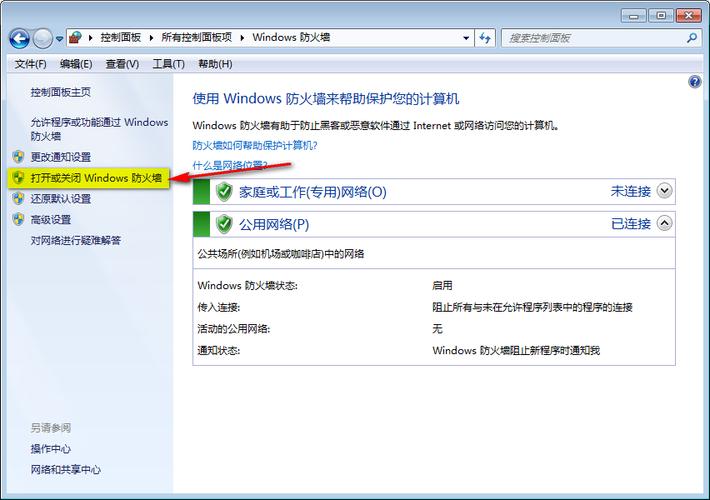Click shield icon beside 打开或关闭 Windows 防火墙
This screenshot has height=500, width=710.
tap(18, 178)
